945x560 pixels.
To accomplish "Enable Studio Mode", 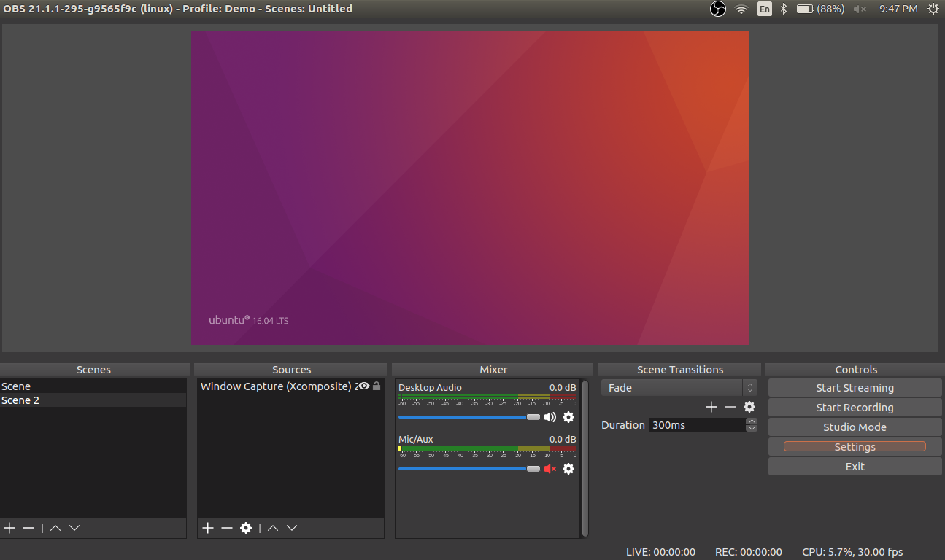I will 855,427.
